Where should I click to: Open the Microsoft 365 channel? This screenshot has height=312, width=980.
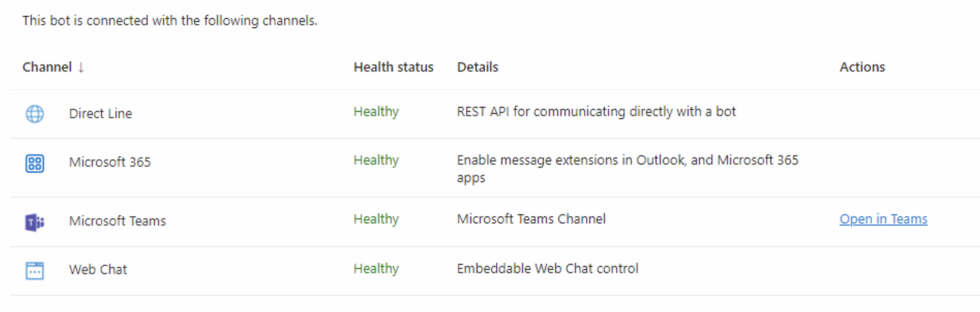(110, 163)
